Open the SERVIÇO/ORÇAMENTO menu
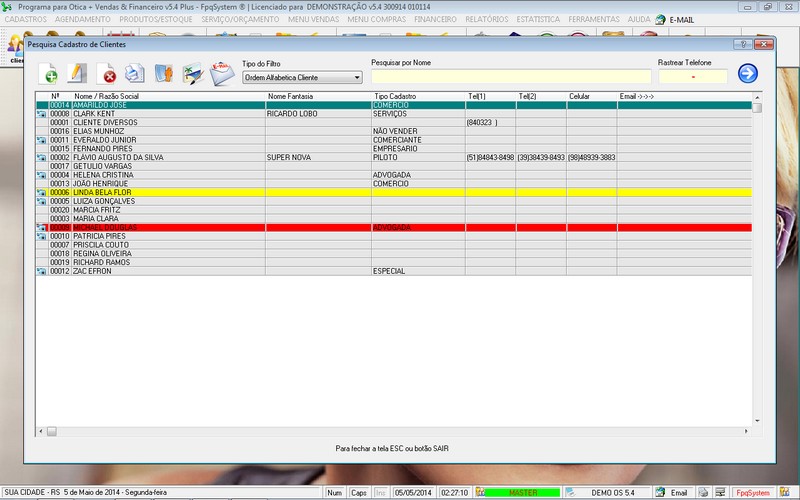 pos(240,19)
